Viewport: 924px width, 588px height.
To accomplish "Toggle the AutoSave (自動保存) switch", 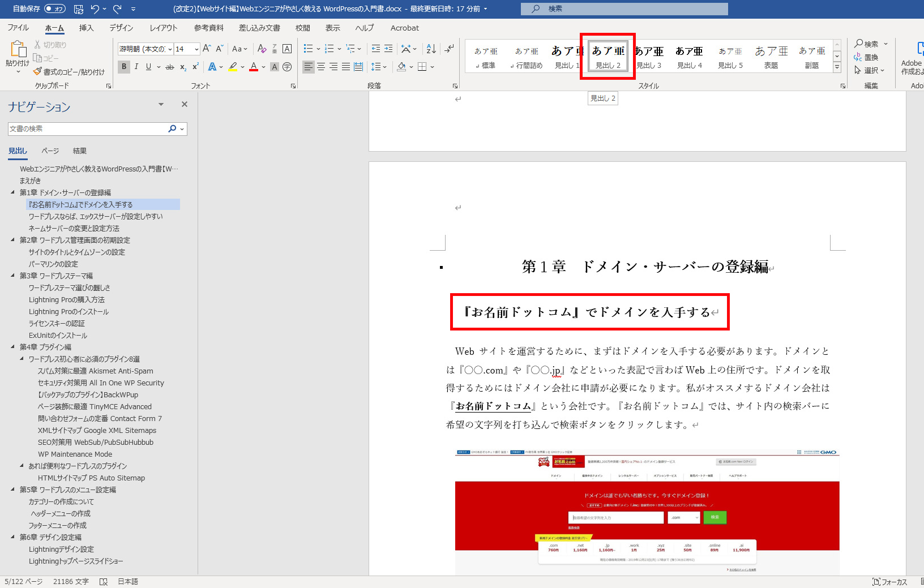I will 55,9.
